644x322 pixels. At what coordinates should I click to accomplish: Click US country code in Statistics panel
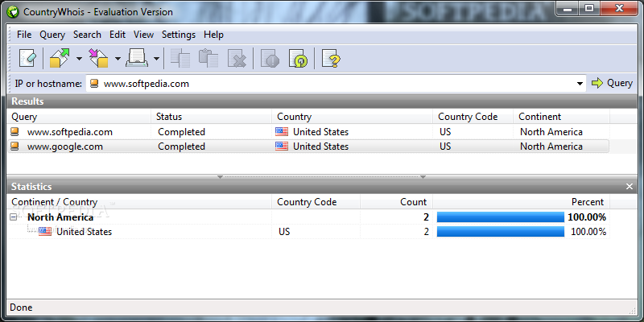click(284, 232)
